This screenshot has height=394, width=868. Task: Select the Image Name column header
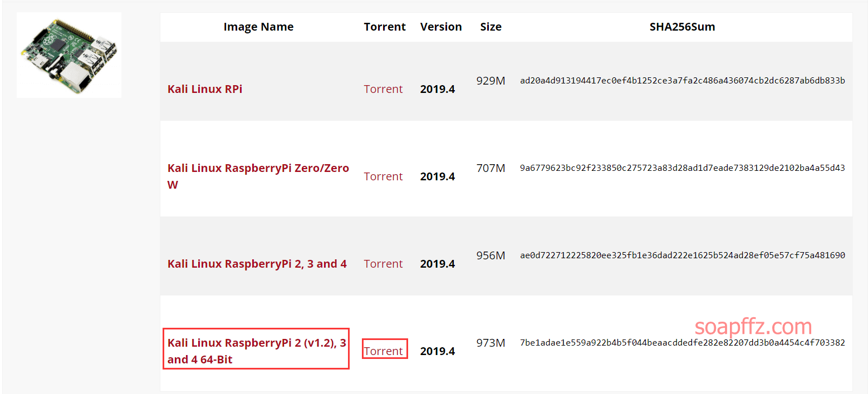(x=258, y=27)
